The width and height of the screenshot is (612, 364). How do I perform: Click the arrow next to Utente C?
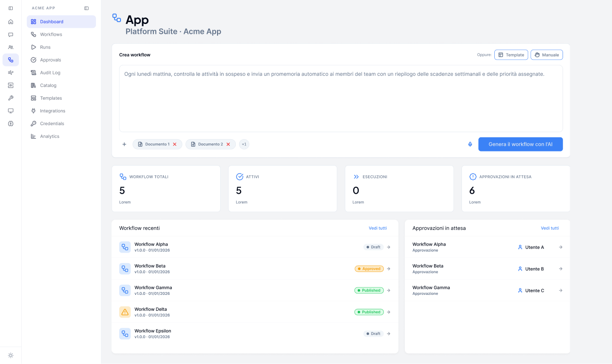[561, 290]
